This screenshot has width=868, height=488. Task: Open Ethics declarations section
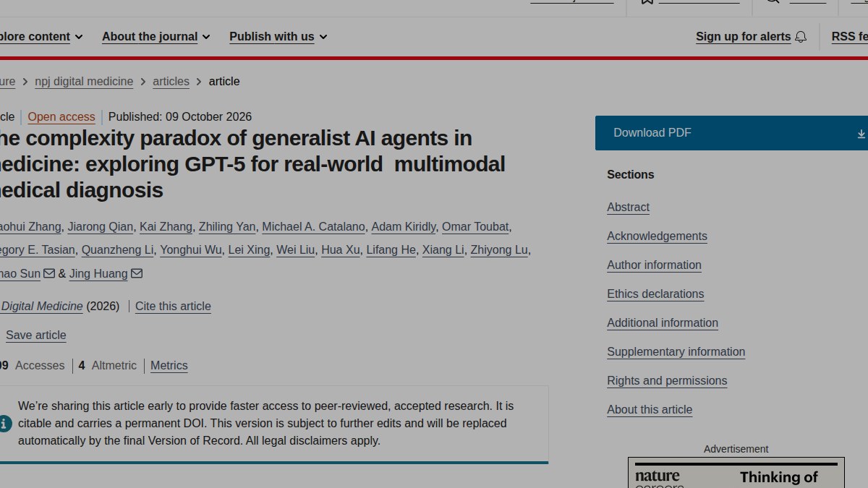[x=655, y=294]
